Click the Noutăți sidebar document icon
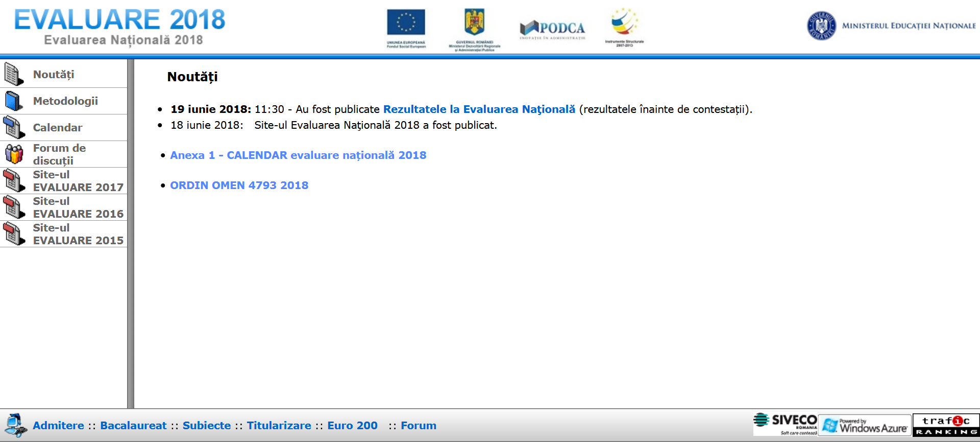980x442 pixels. pyautogui.click(x=14, y=75)
